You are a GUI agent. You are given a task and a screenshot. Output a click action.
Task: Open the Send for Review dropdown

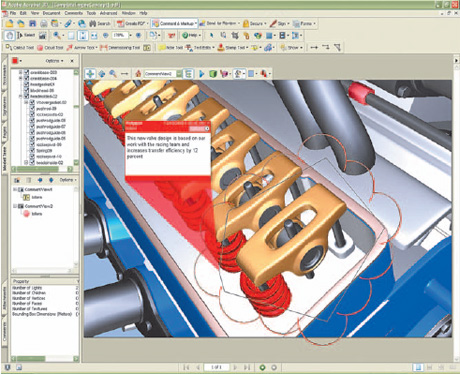(220, 23)
